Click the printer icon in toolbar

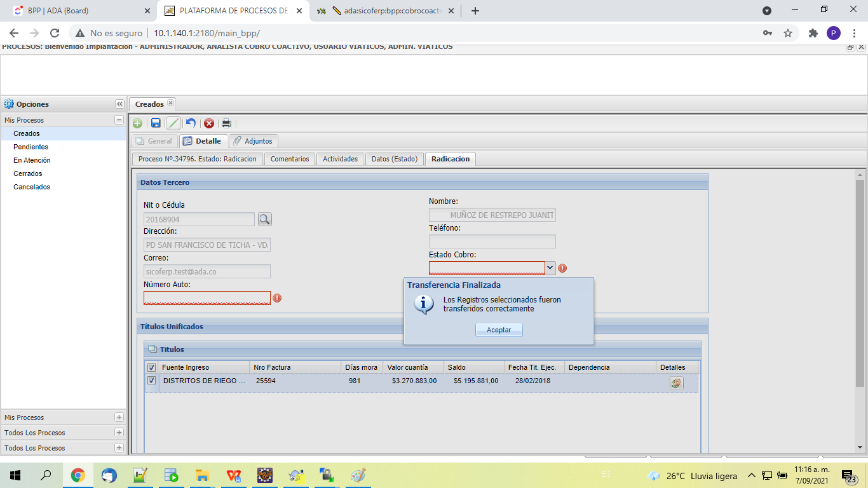point(226,123)
